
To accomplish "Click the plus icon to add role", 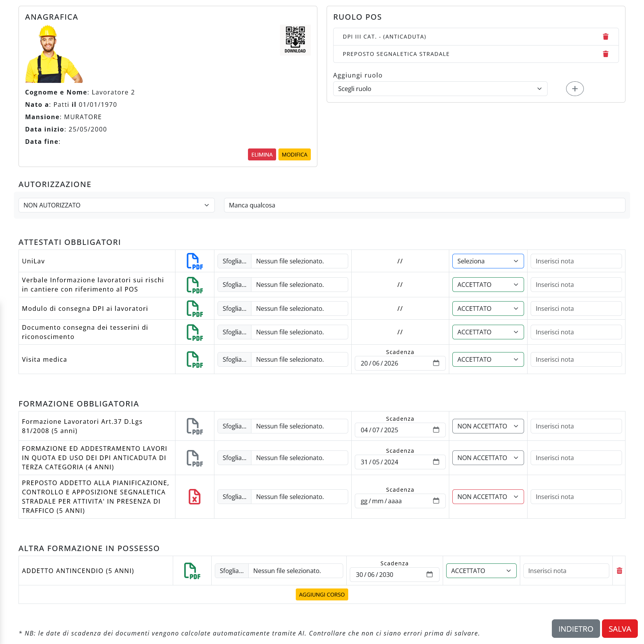I will click(x=575, y=89).
